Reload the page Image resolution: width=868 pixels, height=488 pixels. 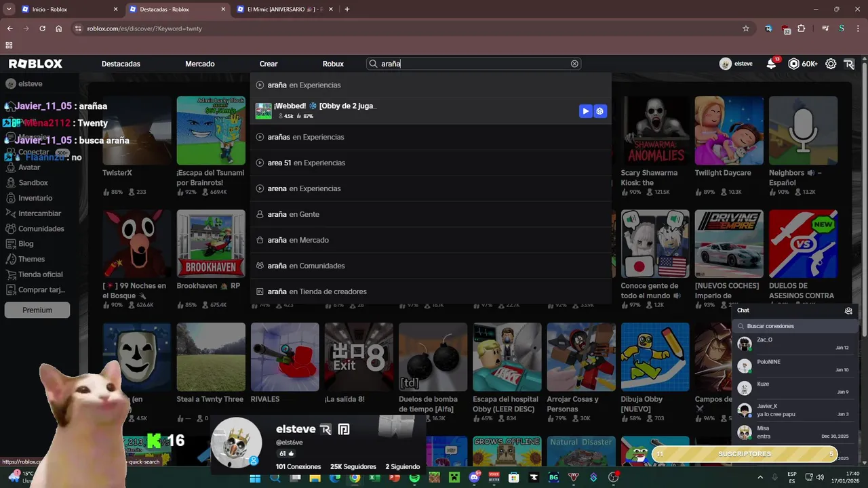click(42, 28)
